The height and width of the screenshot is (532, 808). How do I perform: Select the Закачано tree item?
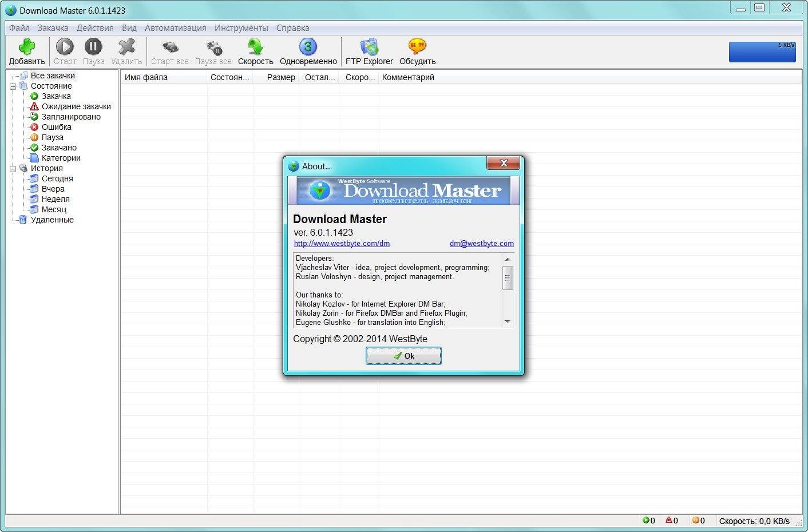(59, 148)
